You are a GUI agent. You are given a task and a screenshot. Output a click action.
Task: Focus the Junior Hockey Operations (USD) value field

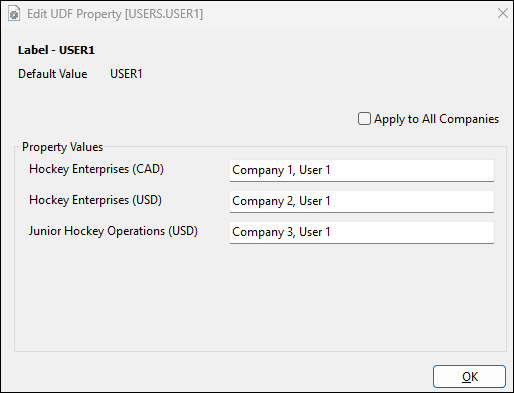click(x=362, y=232)
